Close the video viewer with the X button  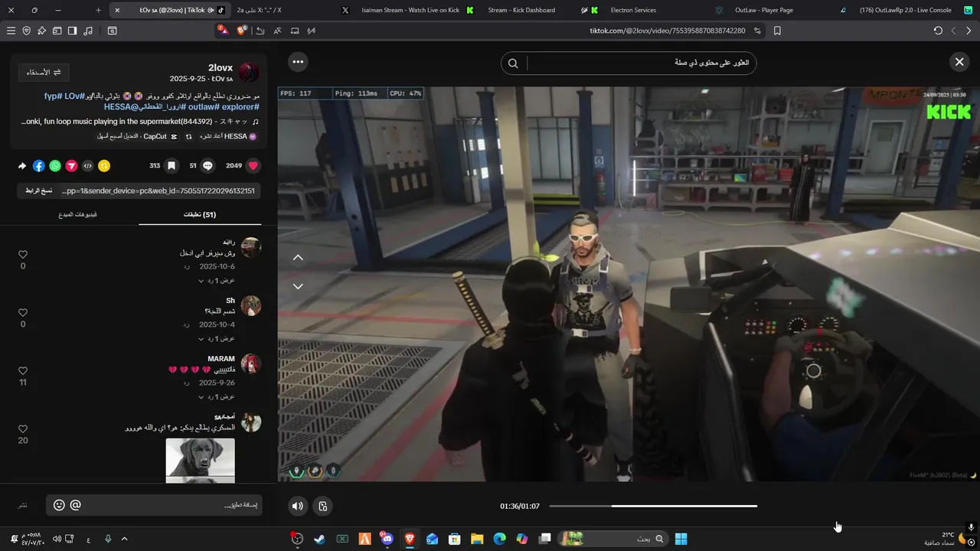[x=959, y=62]
